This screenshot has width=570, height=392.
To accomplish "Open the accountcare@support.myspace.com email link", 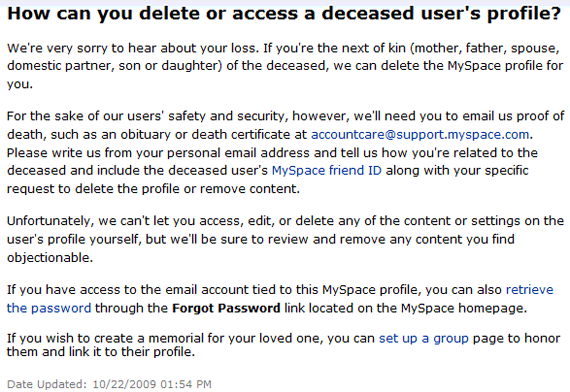I will 420,135.
